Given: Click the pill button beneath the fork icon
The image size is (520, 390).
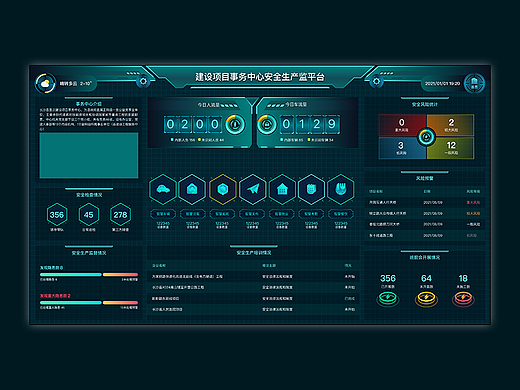Looking at the screenshot, I should (341, 214).
